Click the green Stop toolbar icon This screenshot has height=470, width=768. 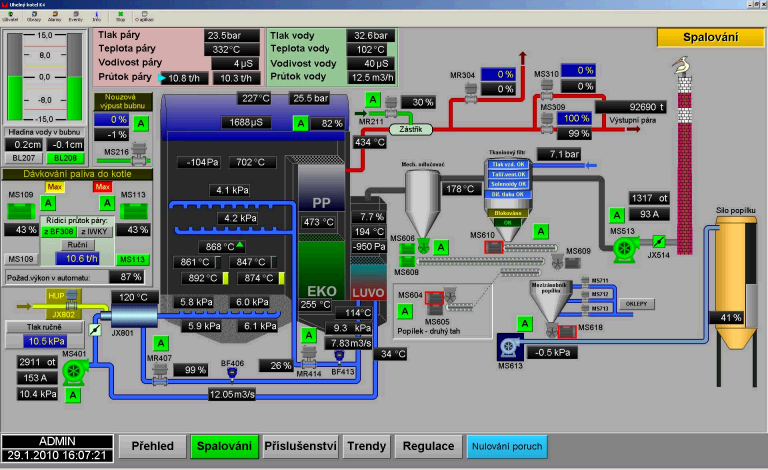click(119, 15)
